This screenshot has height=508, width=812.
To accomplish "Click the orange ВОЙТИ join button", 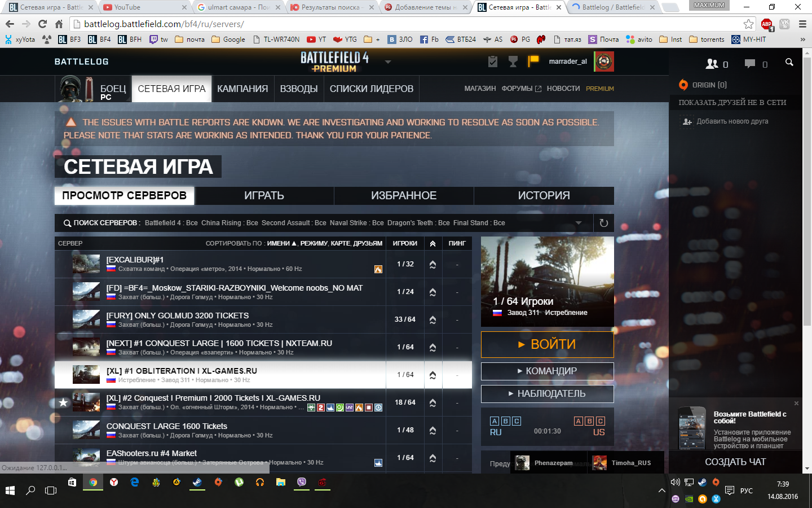I will click(547, 344).
